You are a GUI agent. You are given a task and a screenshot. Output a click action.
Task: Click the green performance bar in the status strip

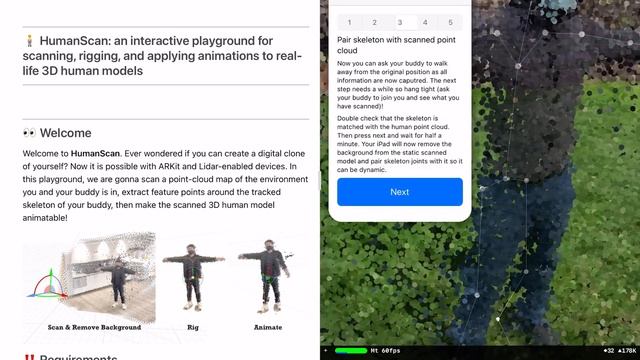pyautogui.click(x=351, y=351)
